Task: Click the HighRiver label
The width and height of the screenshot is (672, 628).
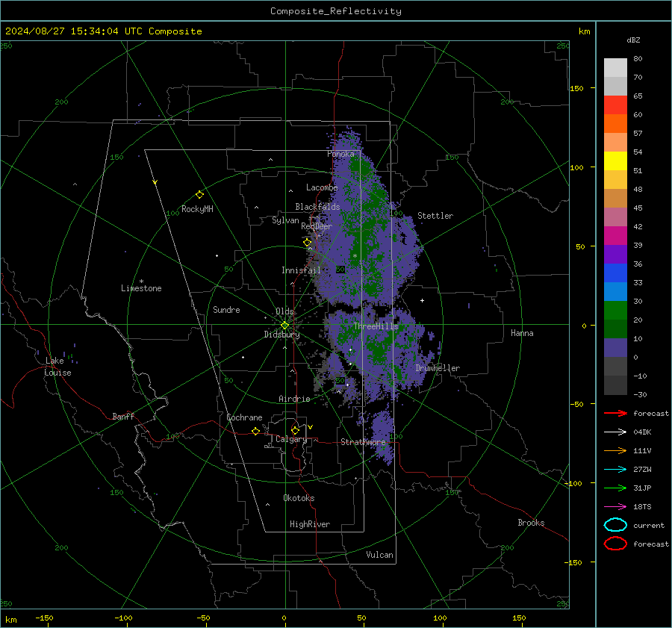Action: click(x=310, y=524)
